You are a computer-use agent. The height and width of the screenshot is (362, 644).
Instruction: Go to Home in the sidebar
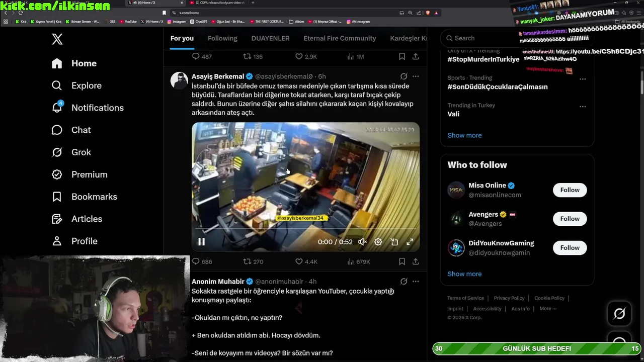click(x=74, y=63)
